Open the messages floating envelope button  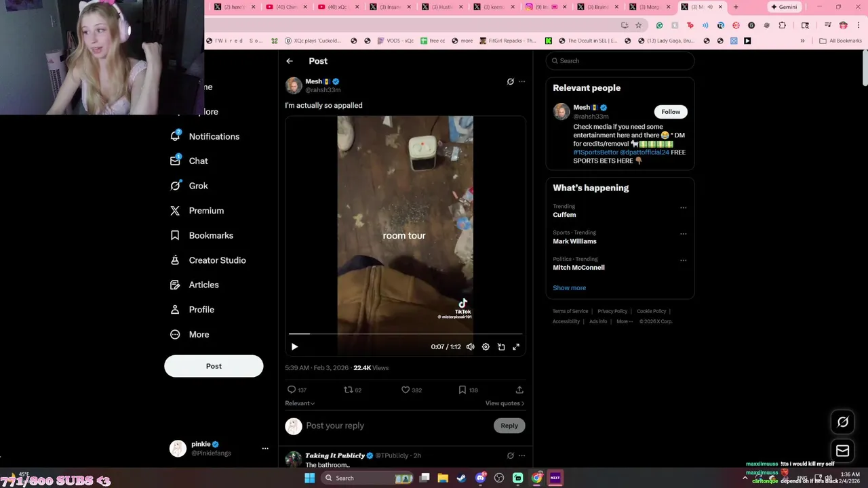pos(843,450)
